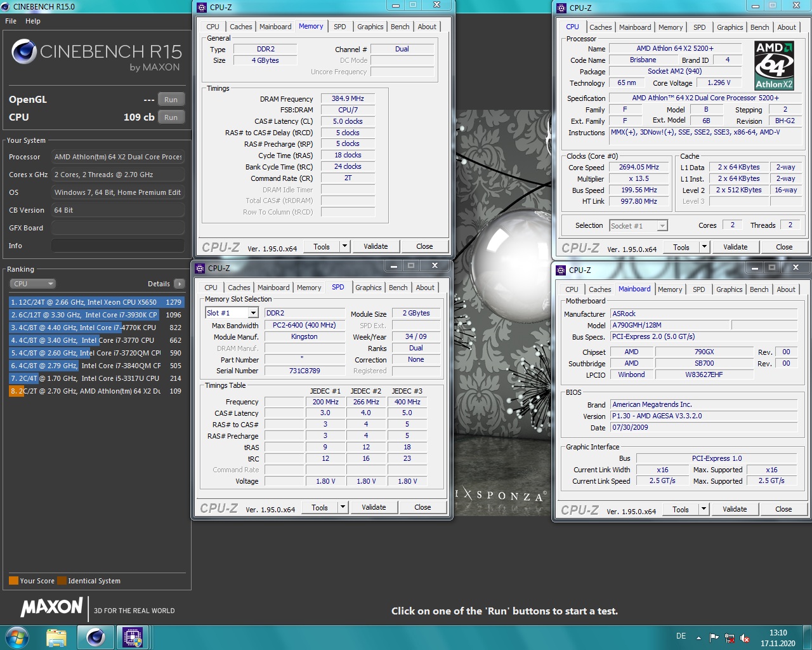Click Details arrow button in Ranking
The image size is (812, 650).
pyautogui.click(x=180, y=284)
